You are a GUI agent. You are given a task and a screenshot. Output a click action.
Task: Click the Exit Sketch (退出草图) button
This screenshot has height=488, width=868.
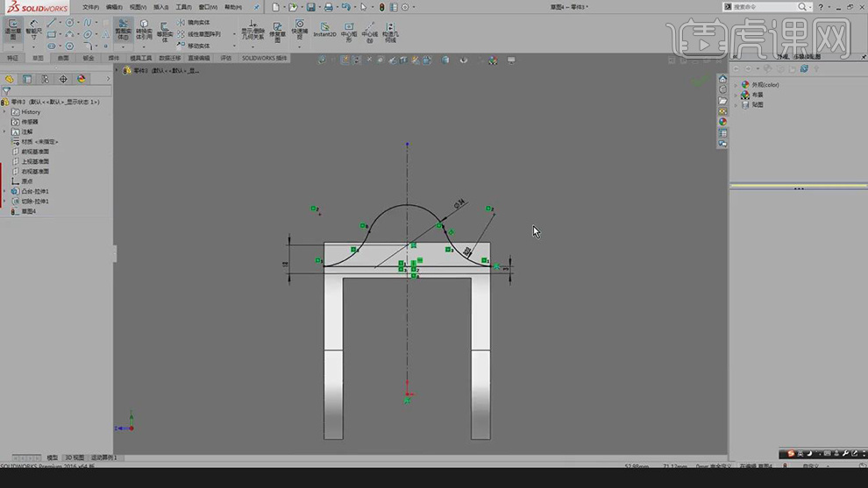(13, 28)
